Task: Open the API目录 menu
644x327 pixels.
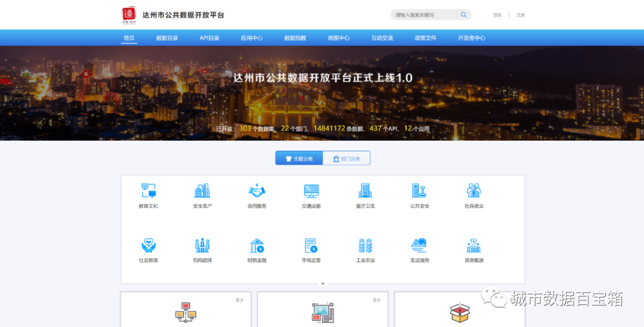Action: pos(209,38)
